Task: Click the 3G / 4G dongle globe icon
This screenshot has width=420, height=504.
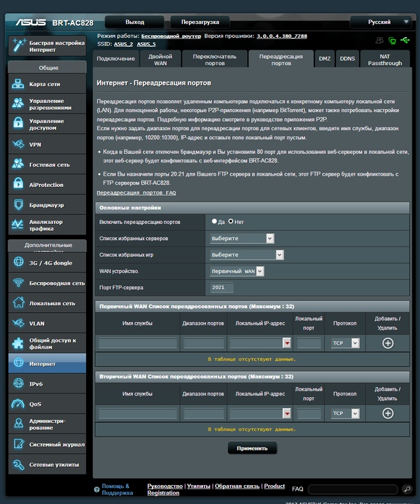Action: (19, 262)
